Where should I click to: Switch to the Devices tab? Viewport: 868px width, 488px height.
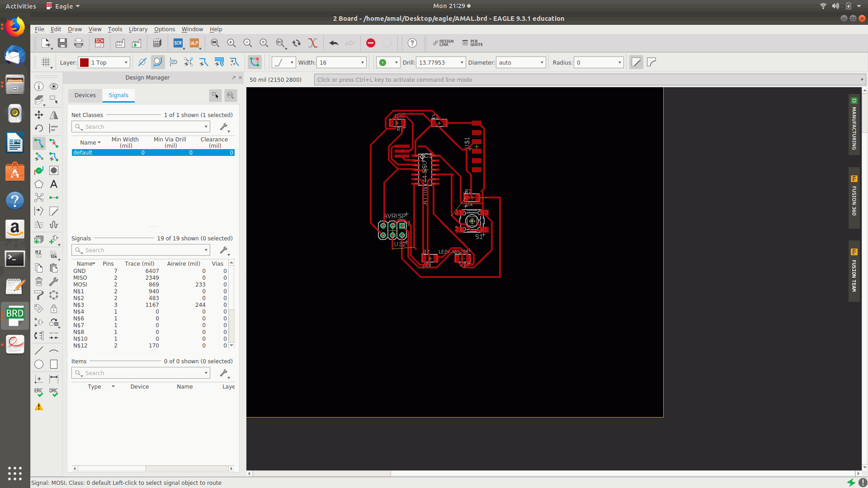coord(85,95)
